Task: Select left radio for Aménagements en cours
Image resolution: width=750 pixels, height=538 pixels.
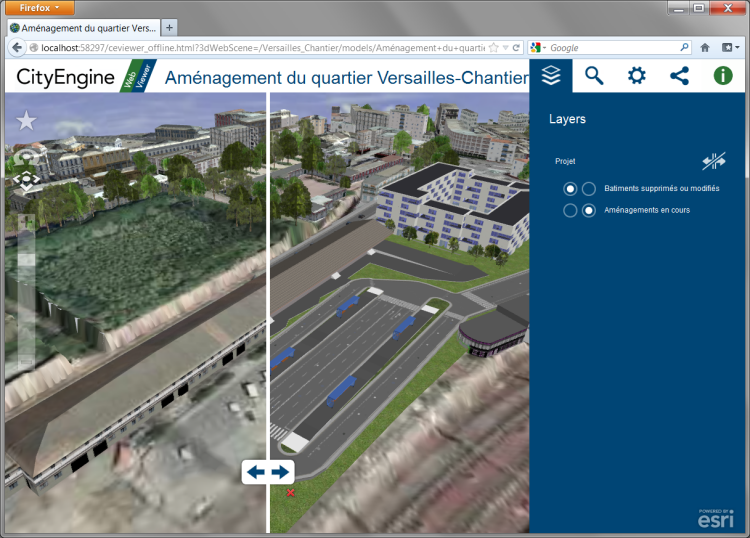Action: tap(570, 210)
